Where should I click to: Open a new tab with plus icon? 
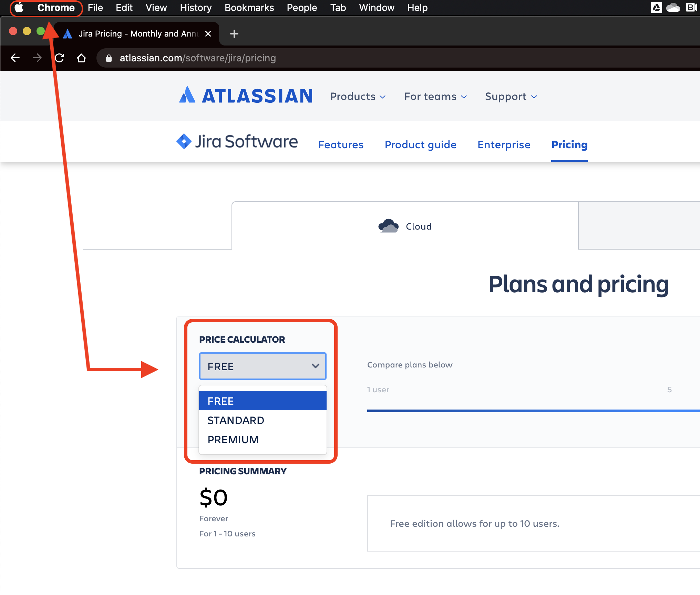tap(234, 34)
